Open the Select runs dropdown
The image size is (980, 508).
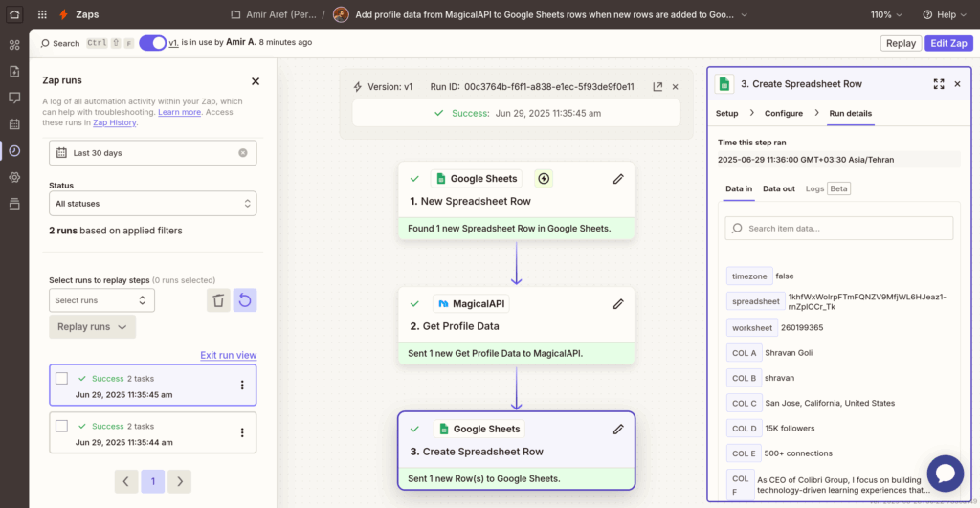pos(101,300)
